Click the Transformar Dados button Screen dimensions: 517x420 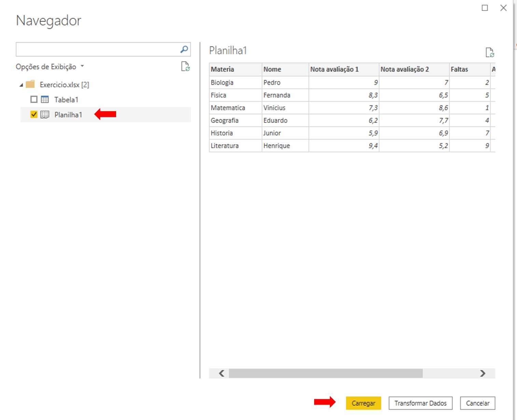tap(420, 403)
